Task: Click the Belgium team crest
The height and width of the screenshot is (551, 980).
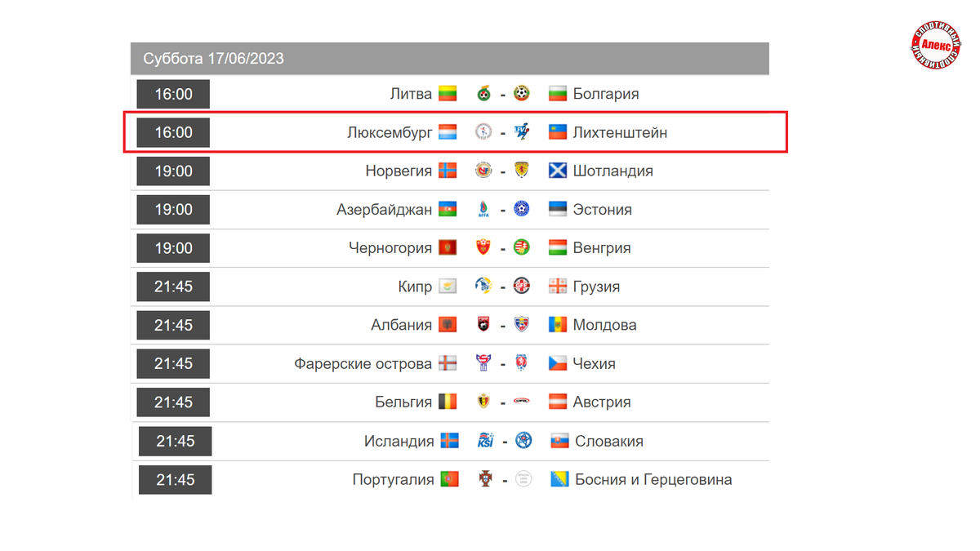Action: 484,402
